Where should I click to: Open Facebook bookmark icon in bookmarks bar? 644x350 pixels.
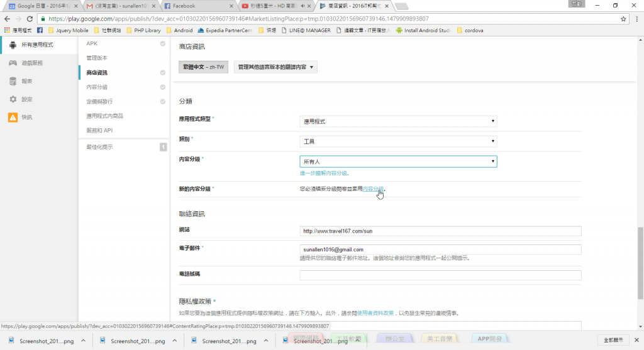coord(40,30)
